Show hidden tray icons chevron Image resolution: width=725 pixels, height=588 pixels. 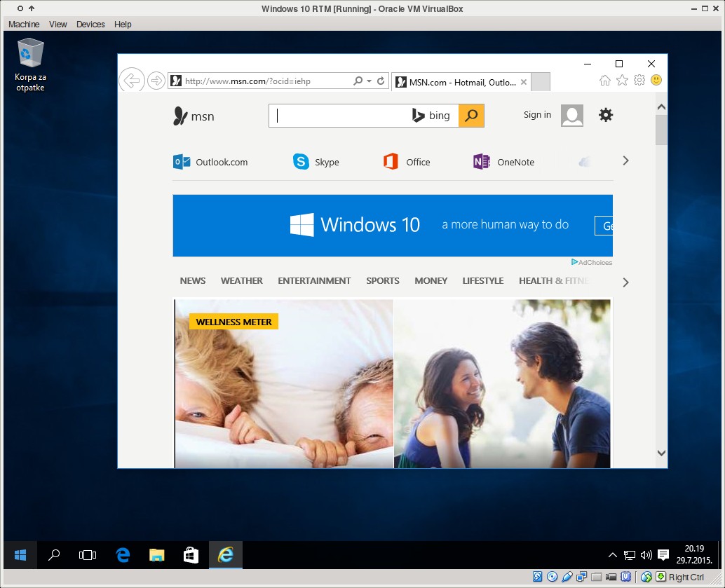click(613, 555)
